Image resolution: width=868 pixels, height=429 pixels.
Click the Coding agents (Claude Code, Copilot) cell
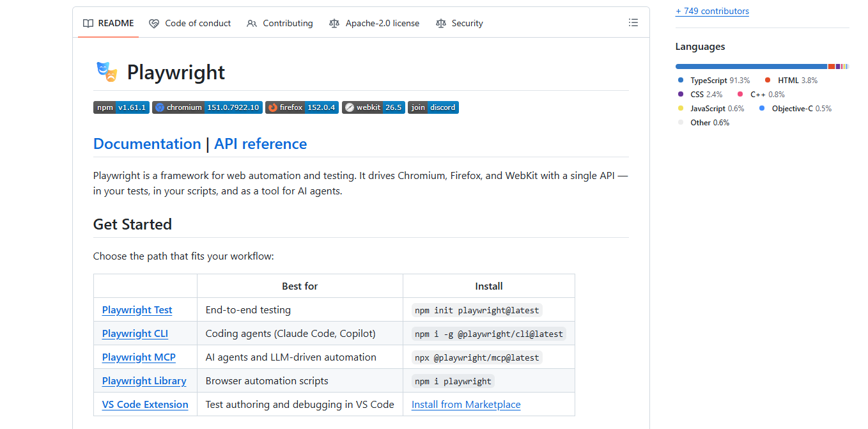[300, 334]
